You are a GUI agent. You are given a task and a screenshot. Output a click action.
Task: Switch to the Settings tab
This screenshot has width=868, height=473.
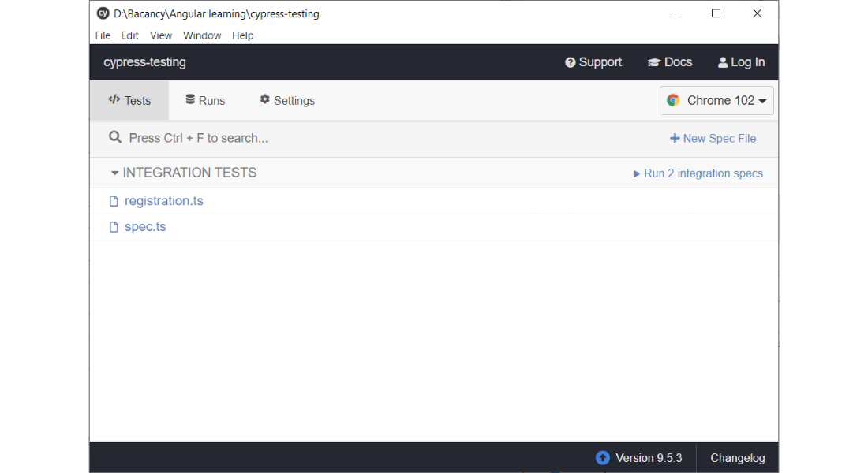tap(287, 101)
